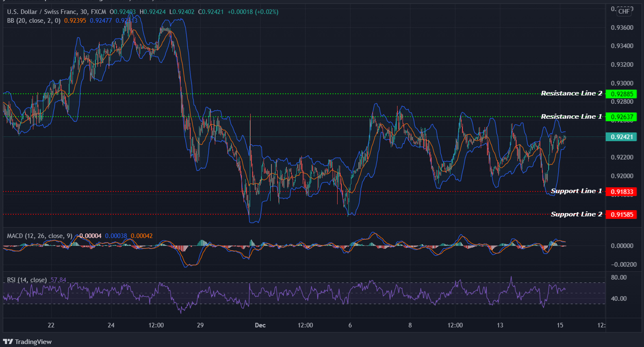The image size is (644, 347).
Task: Click the Resistance Line 1 label
Action: tap(571, 116)
